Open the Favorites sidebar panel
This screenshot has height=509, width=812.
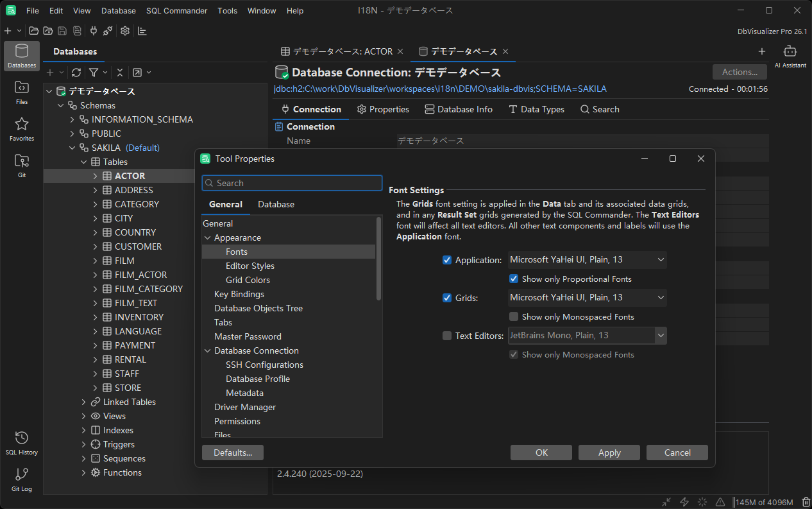22,129
